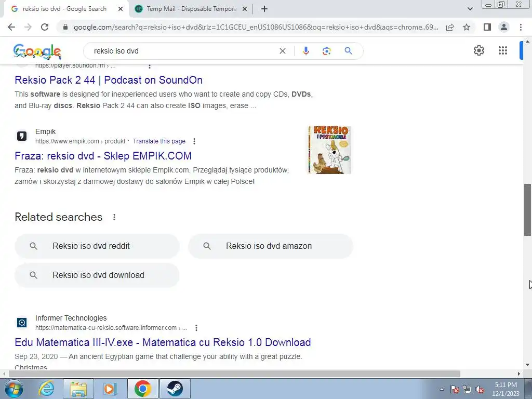This screenshot has height=399, width=532.
Task: Open the Action Center flag icon
Action: [455, 389]
